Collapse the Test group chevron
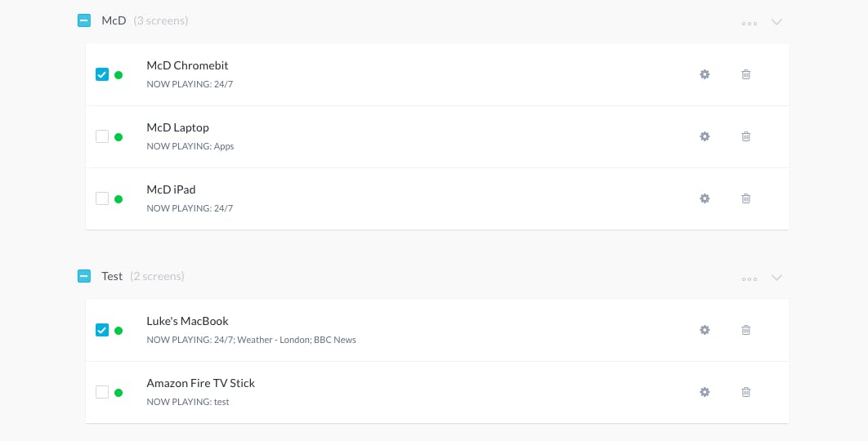868x441 pixels. [776, 277]
